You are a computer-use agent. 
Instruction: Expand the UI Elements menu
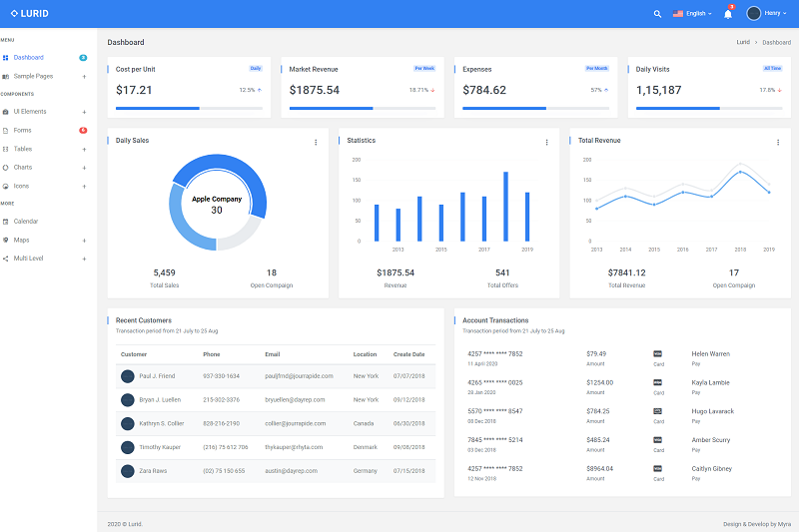(84, 112)
